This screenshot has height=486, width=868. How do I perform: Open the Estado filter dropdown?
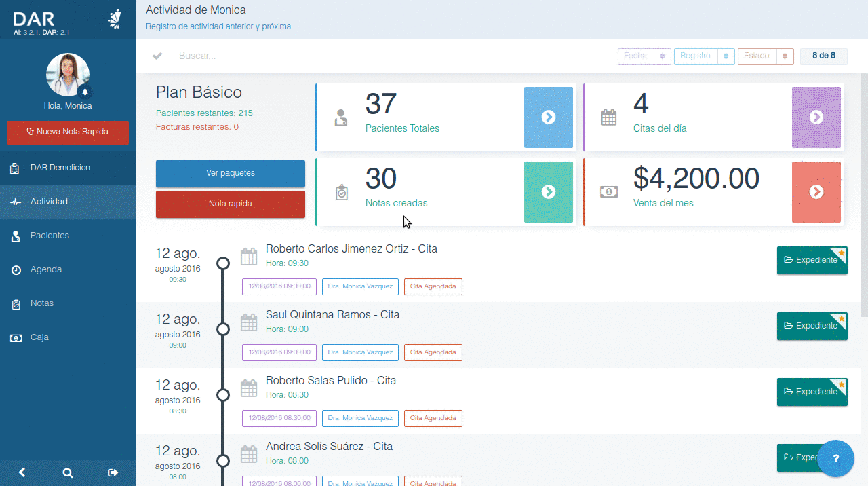(766, 56)
